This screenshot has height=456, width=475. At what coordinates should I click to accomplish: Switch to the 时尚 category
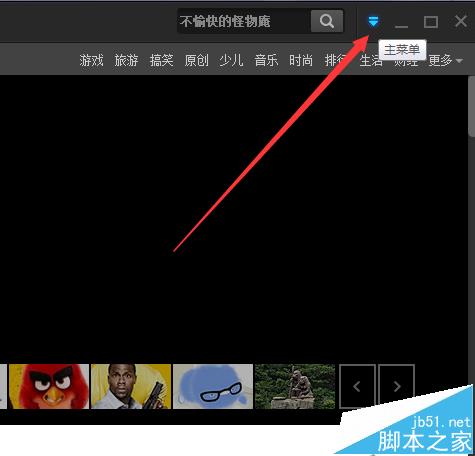coord(301,61)
